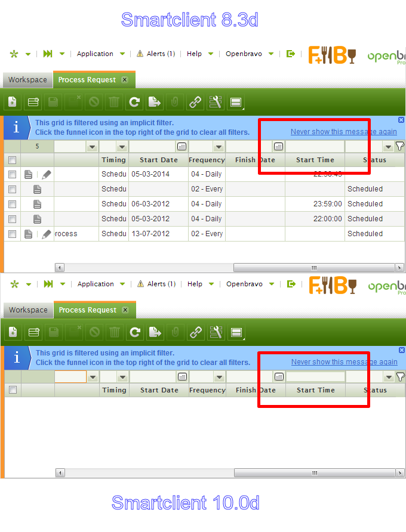
Task: Open Timing filter dropdown in the upper grid
Action: 122,147
